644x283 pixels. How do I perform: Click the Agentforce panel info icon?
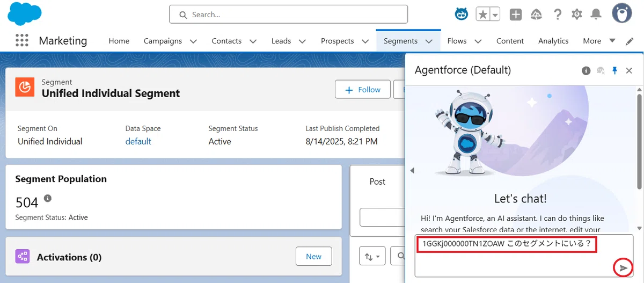(x=587, y=70)
